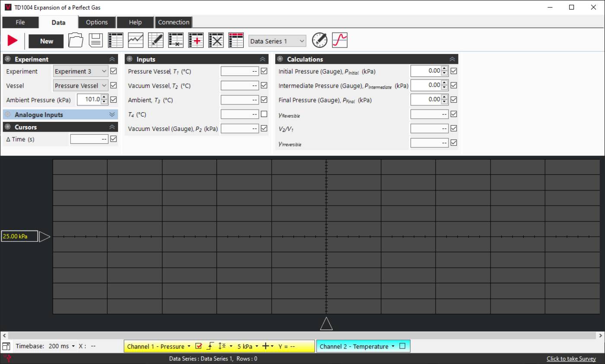Click the open folder icon

pos(76,41)
